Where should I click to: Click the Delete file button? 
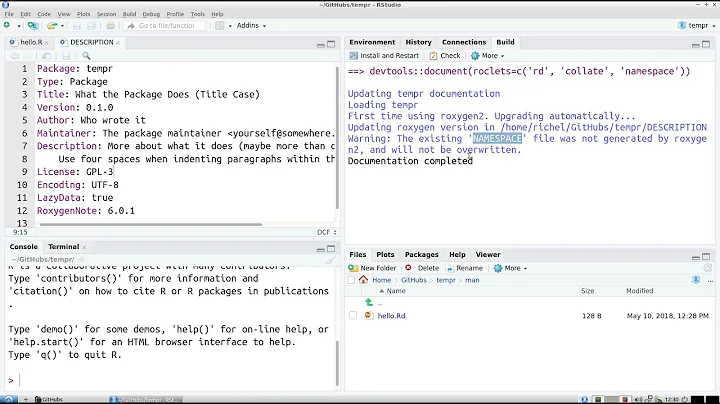pos(422,268)
